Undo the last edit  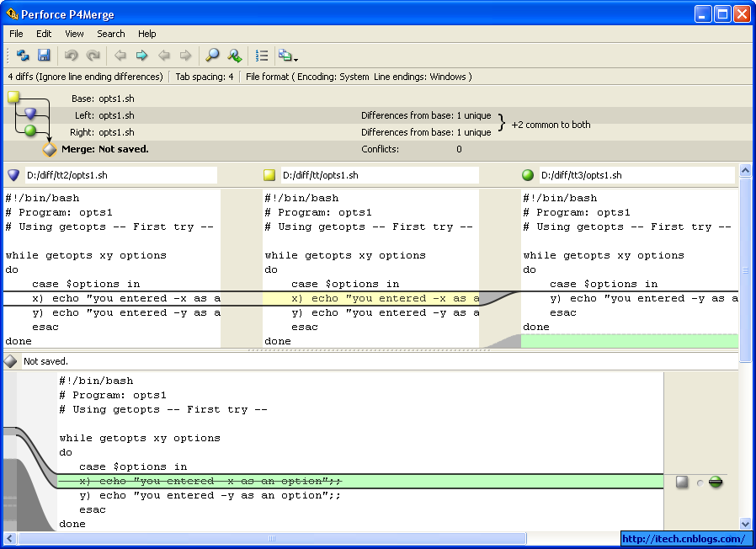pyautogui.click(x=71, y=56)
